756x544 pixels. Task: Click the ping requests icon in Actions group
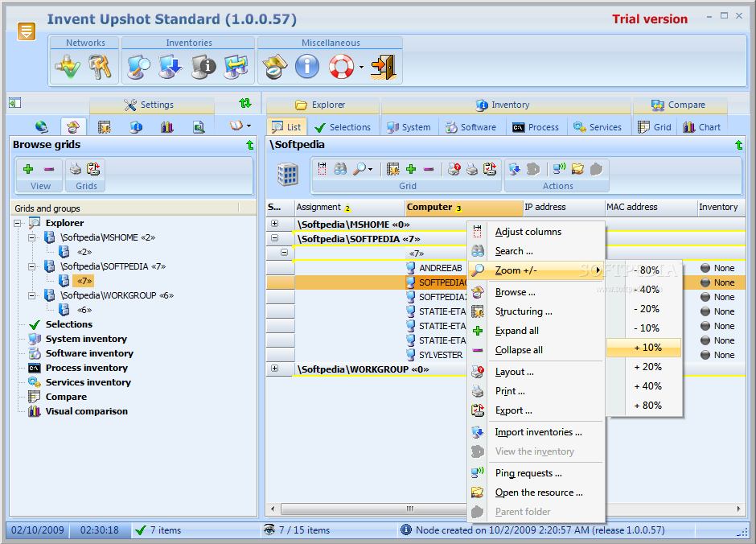tap(559, 169)
